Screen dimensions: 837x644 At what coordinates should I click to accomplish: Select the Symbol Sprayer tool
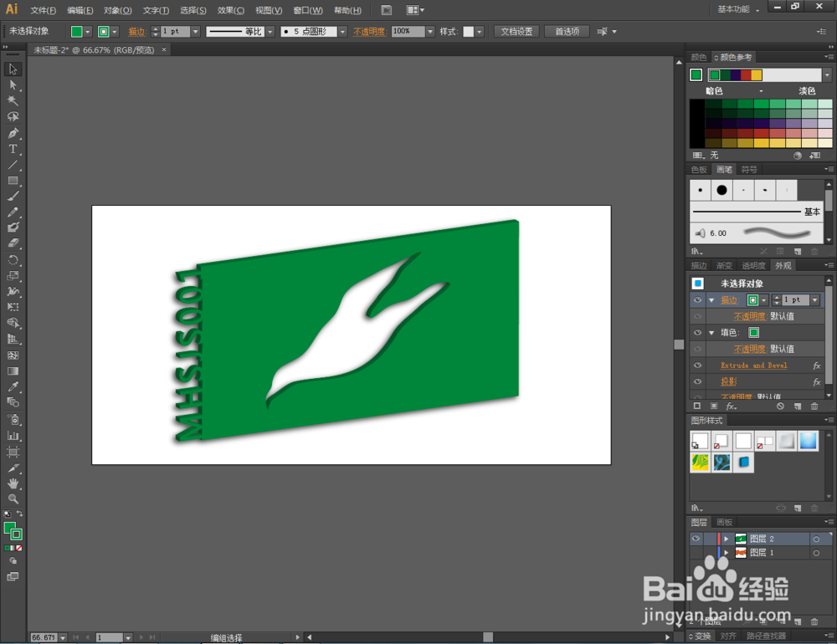13,419
